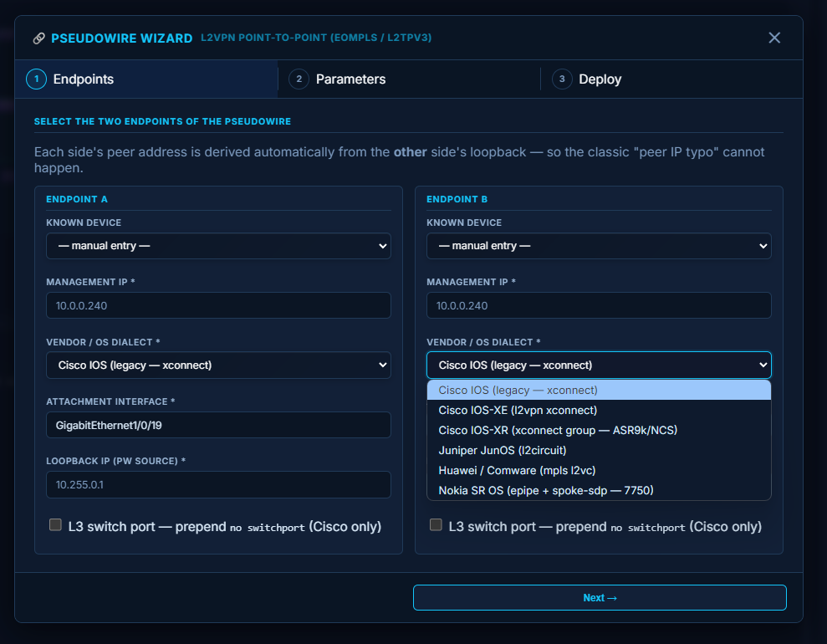Image resolution: width=827 pixels, height=644 pixels.
Task: Click the Endpoint A heading text
Action: [76, 199]
